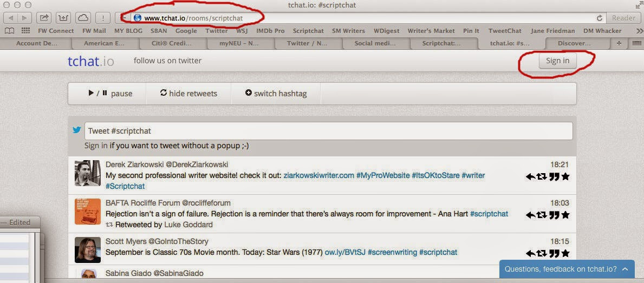Switch to Account De... tab

click(x=36, y=43)
